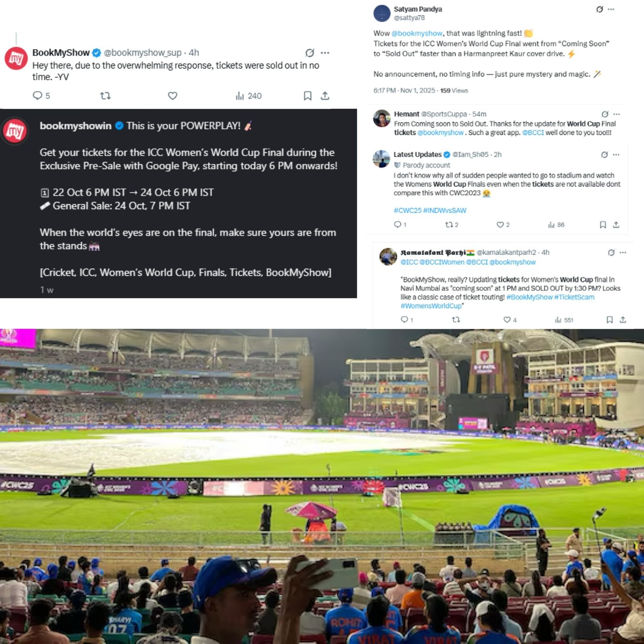Open more options on Satyam Pandya's tweet
Screen dimensions: 644x644
coord(611,9)
